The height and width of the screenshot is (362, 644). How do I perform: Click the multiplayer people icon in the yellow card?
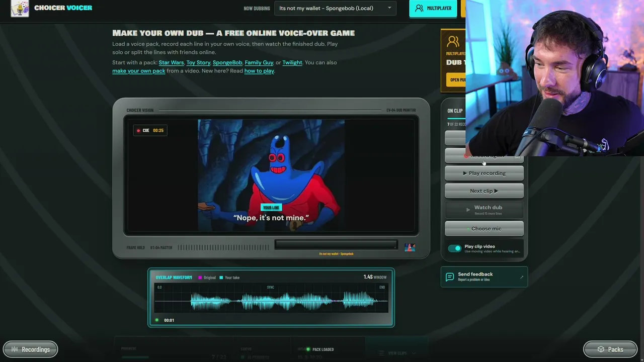(x=453, y=42)
